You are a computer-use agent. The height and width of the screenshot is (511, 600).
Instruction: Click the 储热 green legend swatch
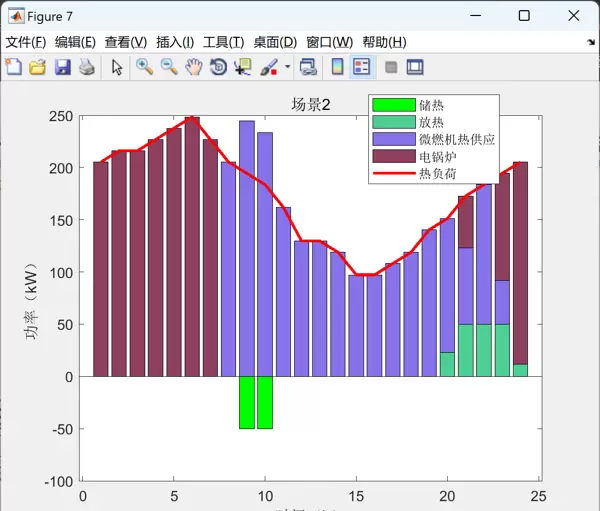[392, 105]
